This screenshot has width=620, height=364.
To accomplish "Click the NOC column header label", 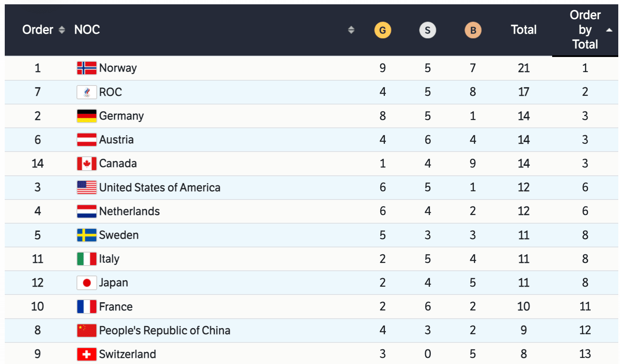I will point(87,30).
